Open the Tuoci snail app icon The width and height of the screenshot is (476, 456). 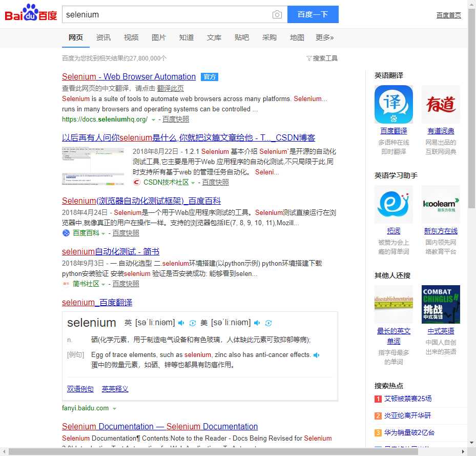coord(394,204)
